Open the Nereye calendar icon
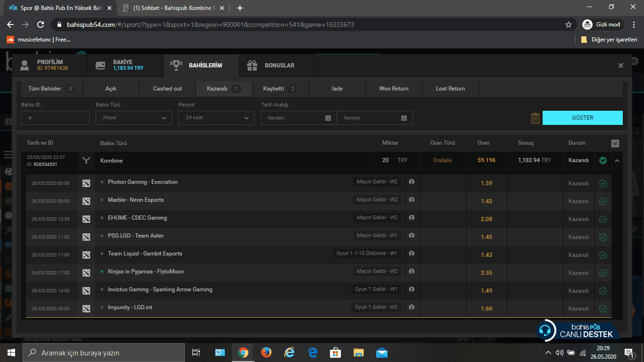Screen dimensions: 644x362 pyautogui.click(x=404, y=118)
